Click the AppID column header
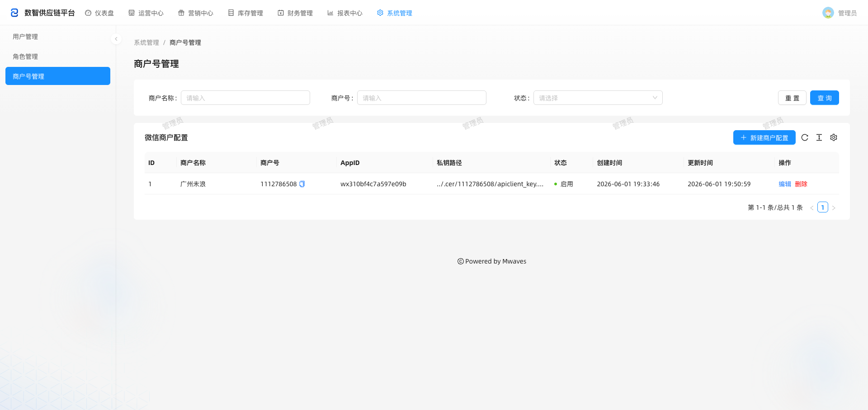 (x=385, y=163)
